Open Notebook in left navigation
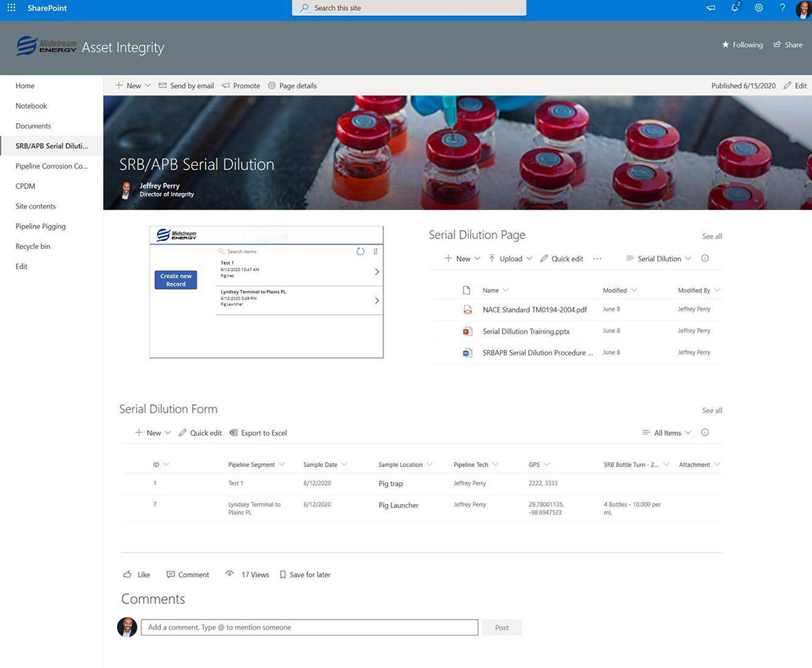This screenshot has width=812, height=668. [31, 106]
